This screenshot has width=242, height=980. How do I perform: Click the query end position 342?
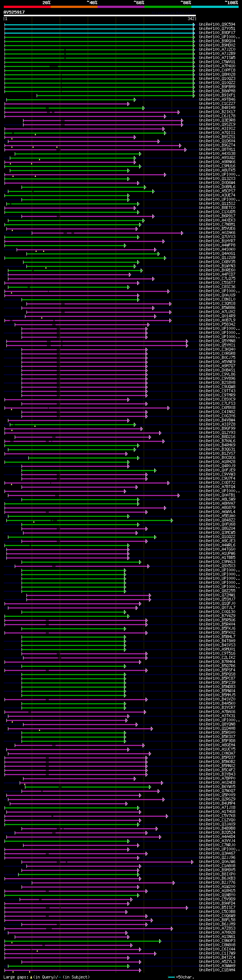pos(191,19)
